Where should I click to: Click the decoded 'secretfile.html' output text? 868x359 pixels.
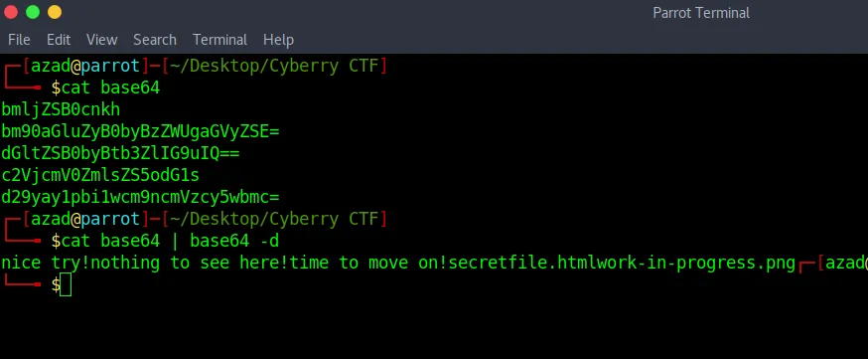point(522,263)
